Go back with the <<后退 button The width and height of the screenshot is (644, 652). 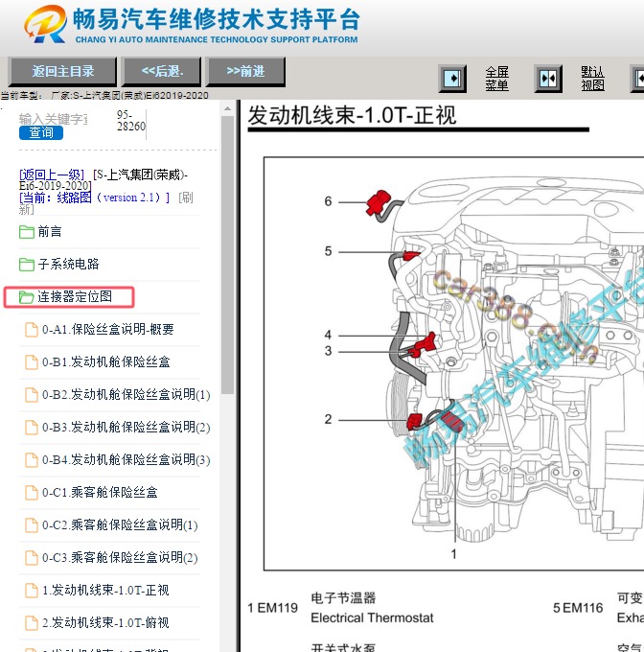tap(162, 72)
